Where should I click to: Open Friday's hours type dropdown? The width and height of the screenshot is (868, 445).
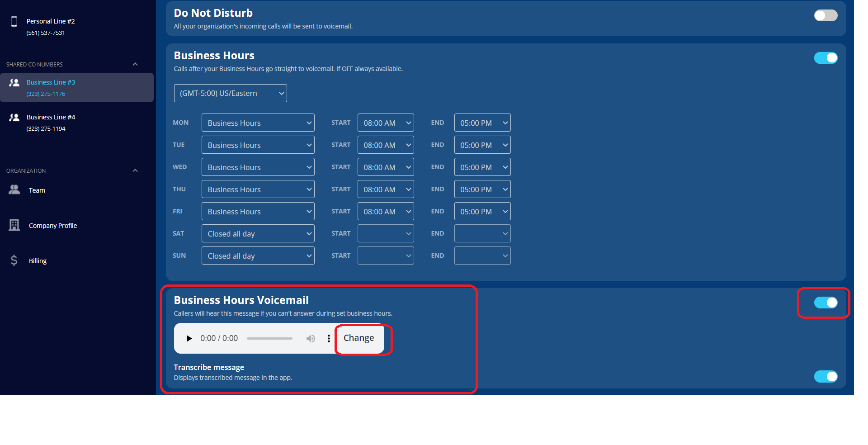click(x=258, y=211)
